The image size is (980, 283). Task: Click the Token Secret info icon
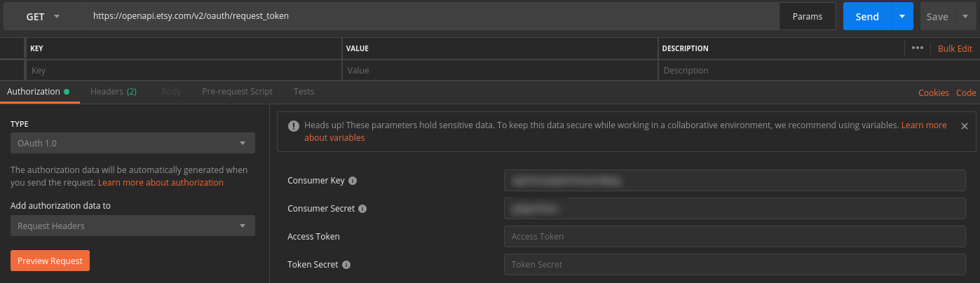click(x=346, y=265)
